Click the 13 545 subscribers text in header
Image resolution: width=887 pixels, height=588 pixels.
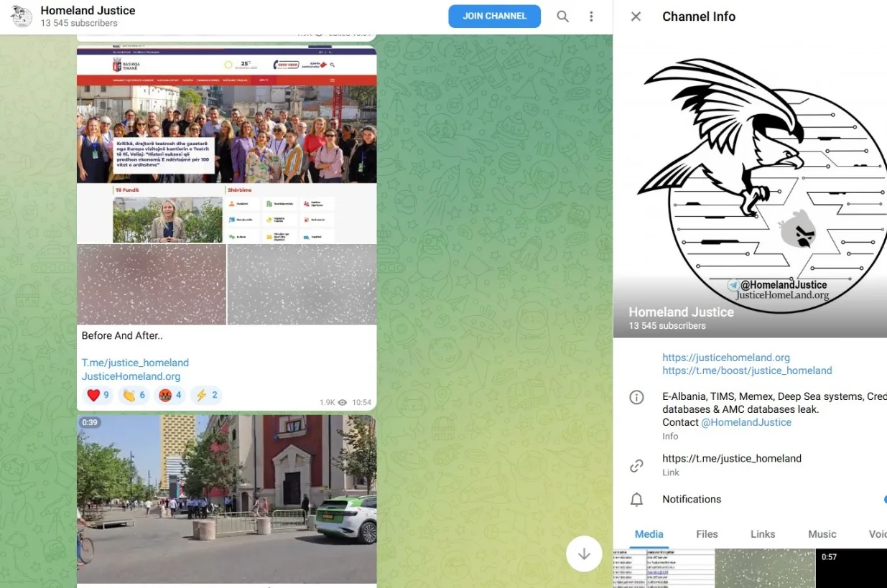pos(79,24)
